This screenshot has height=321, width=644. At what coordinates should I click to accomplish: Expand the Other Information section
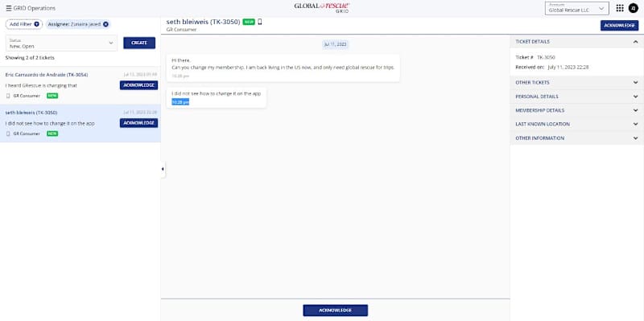pos(576,138)
